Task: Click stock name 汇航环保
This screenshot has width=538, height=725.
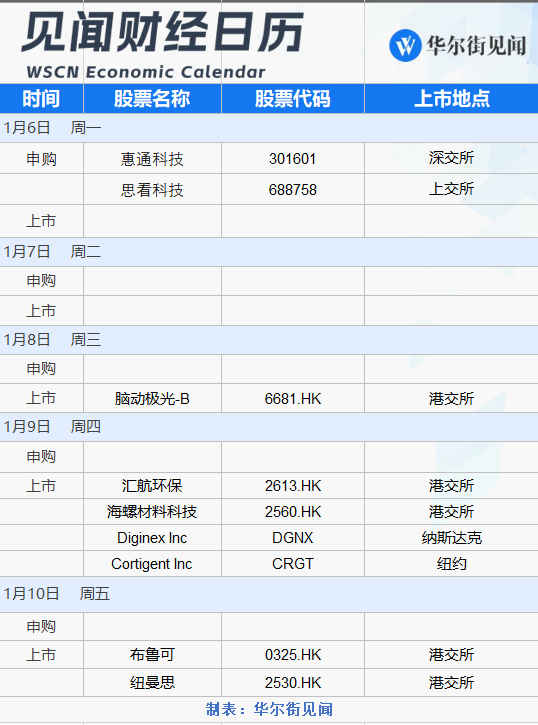Action: [152, 485]
